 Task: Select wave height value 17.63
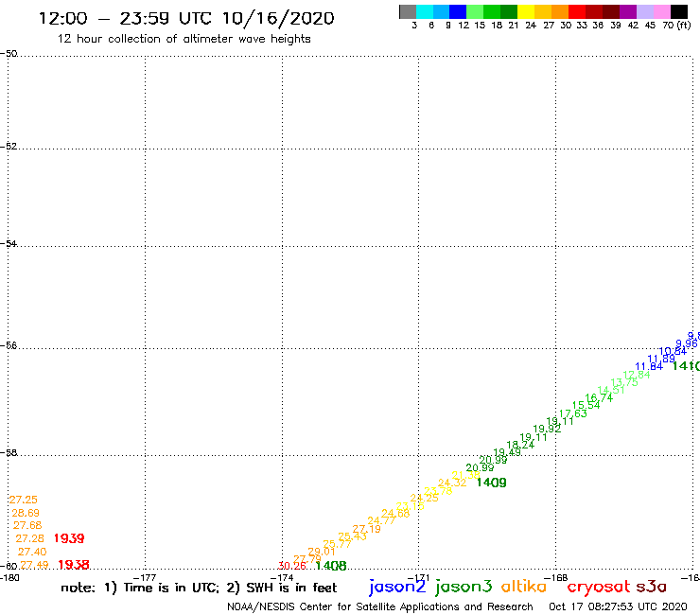click(x=572, y=413)
